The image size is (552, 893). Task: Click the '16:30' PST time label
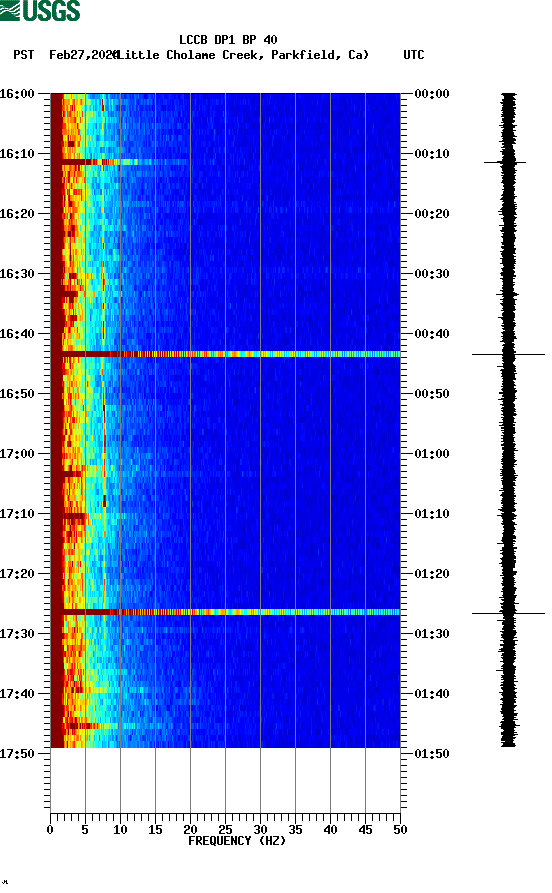pyautogui.click(x=17, y=273)
